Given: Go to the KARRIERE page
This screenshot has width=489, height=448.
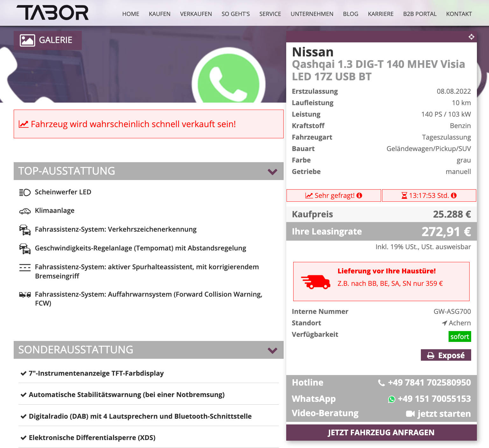Looking at the screenshot, I should (381, 14).
